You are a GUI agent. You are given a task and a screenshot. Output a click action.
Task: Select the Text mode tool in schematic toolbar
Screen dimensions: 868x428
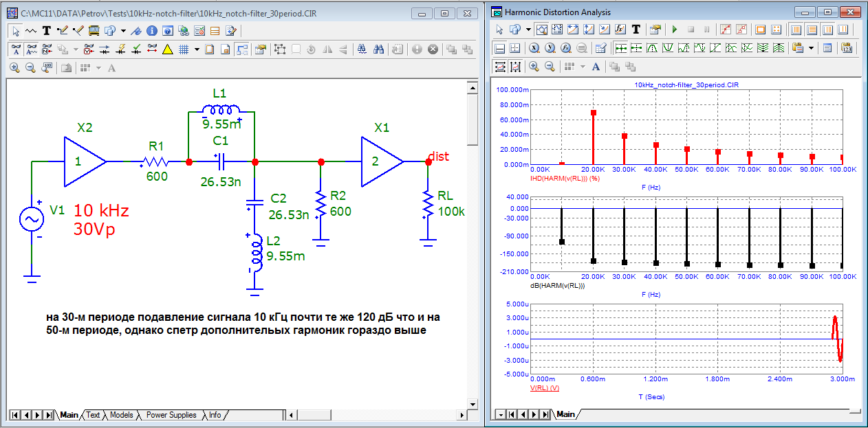pyautogui.click(x=47, y=30)
